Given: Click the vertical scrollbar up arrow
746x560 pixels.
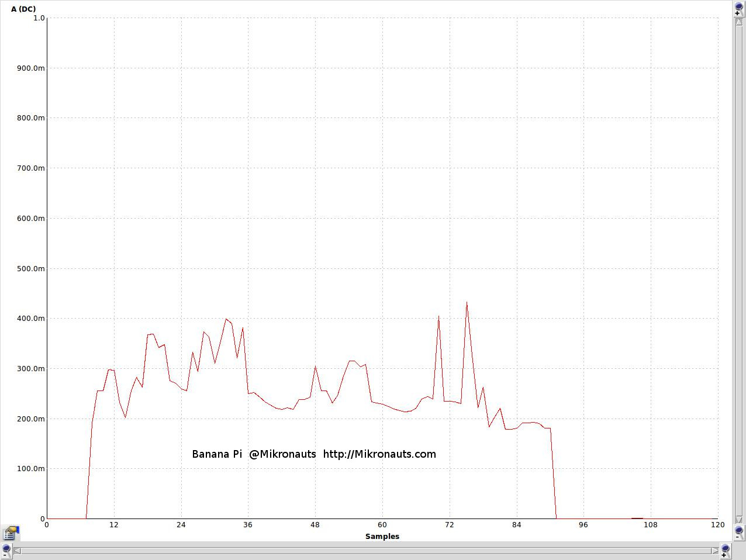Looking at the screenshot, I should click(x=739, y=22).
